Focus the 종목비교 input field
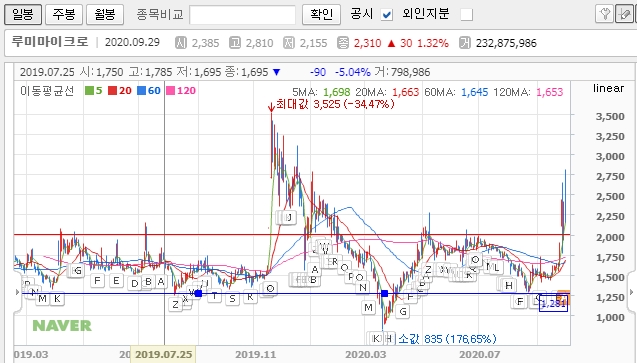The image size is (637, 363). 243,15
